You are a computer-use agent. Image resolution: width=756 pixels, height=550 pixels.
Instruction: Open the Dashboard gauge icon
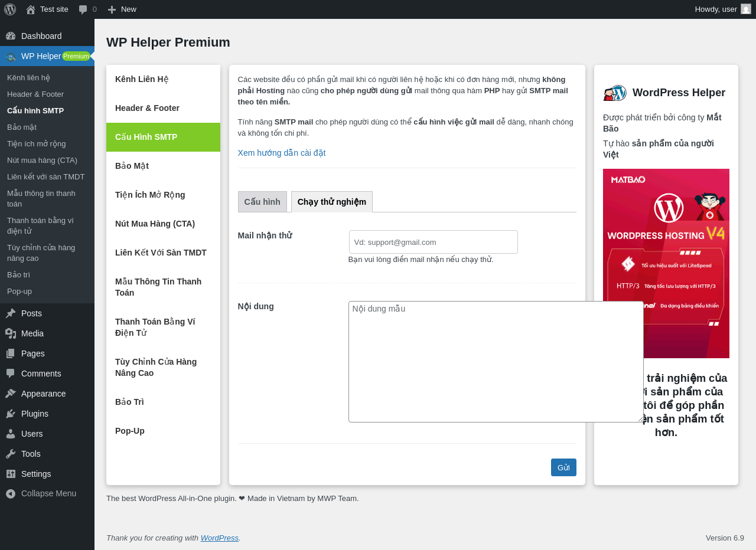pos(11,36)
